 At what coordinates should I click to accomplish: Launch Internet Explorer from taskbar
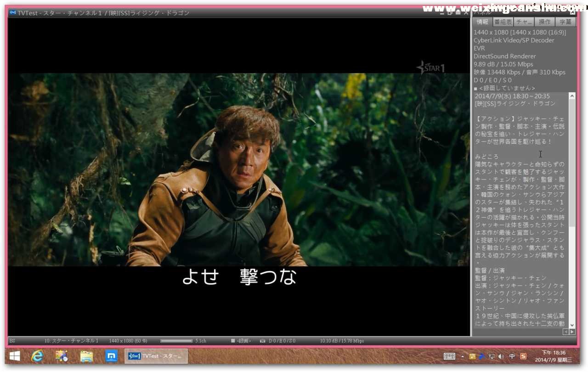pos(37,356)
